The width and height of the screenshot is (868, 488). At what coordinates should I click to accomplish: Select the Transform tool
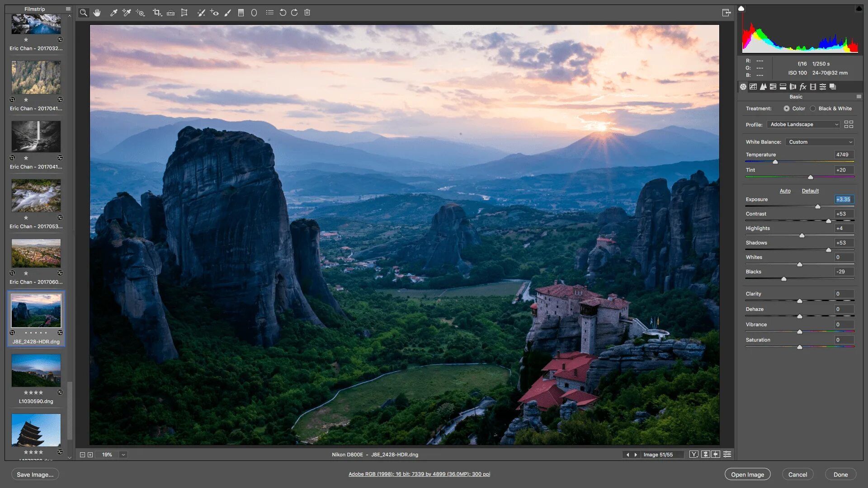(x=184, y=13)
